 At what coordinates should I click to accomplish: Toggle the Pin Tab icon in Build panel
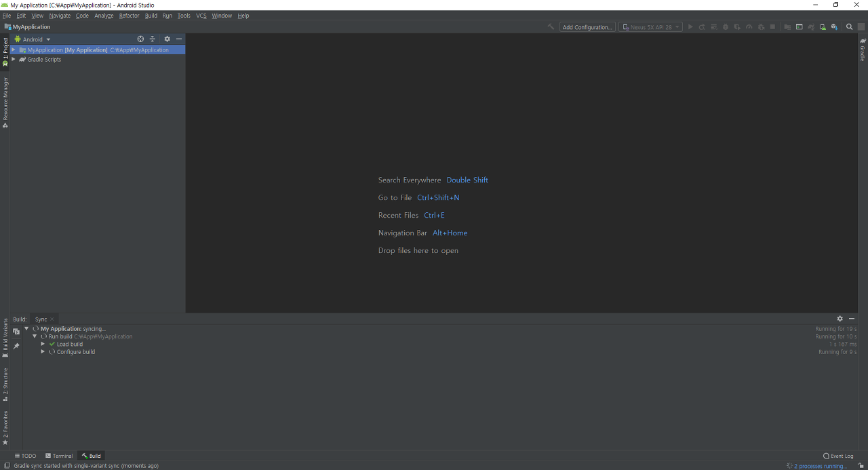[16, 347]
